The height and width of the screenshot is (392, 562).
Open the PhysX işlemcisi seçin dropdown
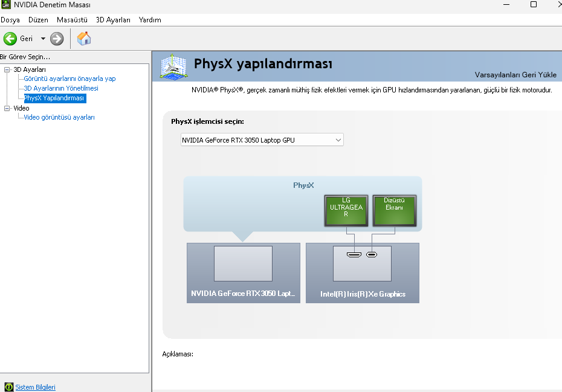(x=262, y=140)
